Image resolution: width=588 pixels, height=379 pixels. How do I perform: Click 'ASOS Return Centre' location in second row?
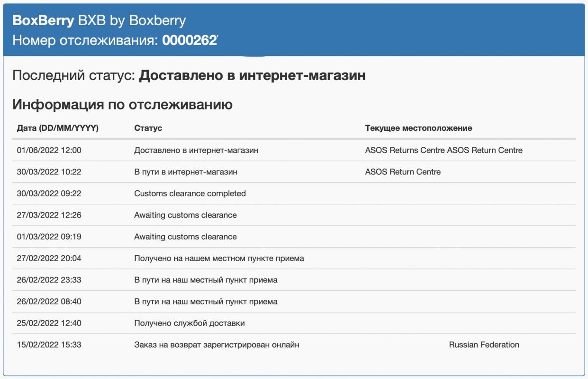click(x=403, y=172)
